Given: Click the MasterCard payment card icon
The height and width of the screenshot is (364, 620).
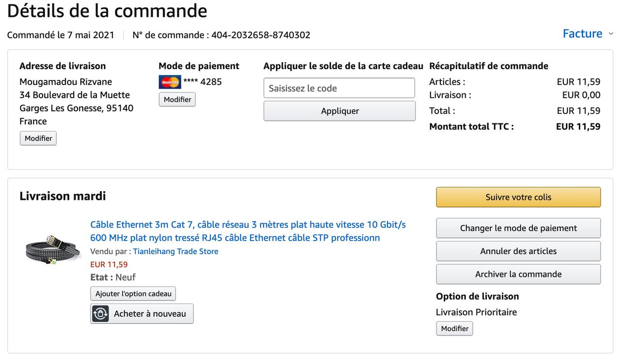Looking at the screenshot, I should (170, 82).
